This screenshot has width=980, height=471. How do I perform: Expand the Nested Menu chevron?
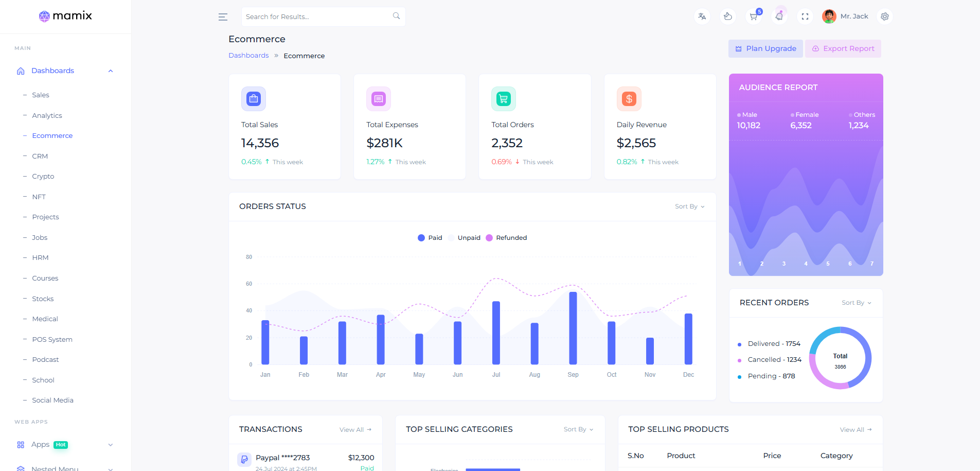tap(111, 468)
